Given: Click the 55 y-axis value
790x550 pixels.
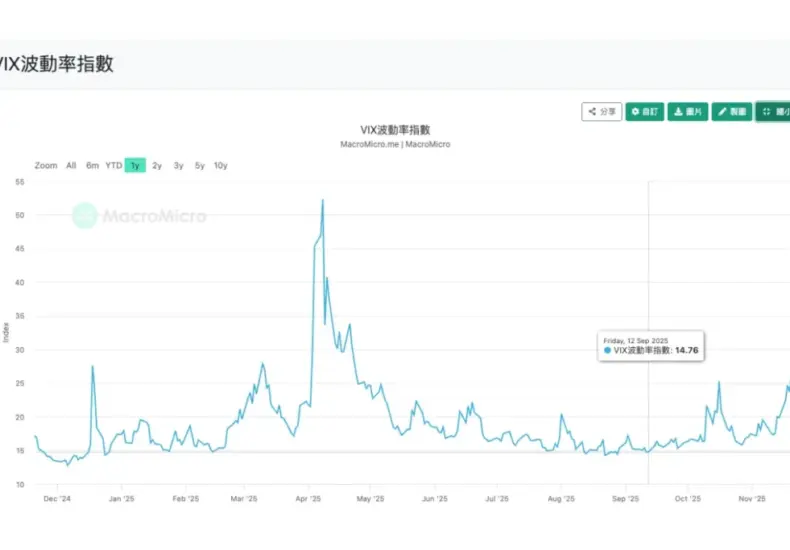Looking at the screenshot, I should [x=20, y=182].
